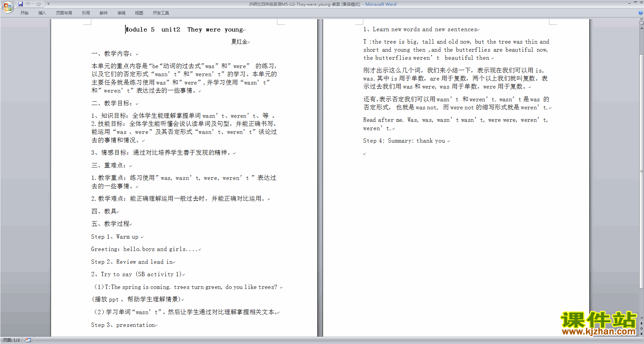
Task: Open the Office button menu
Action: coord(7,7)
